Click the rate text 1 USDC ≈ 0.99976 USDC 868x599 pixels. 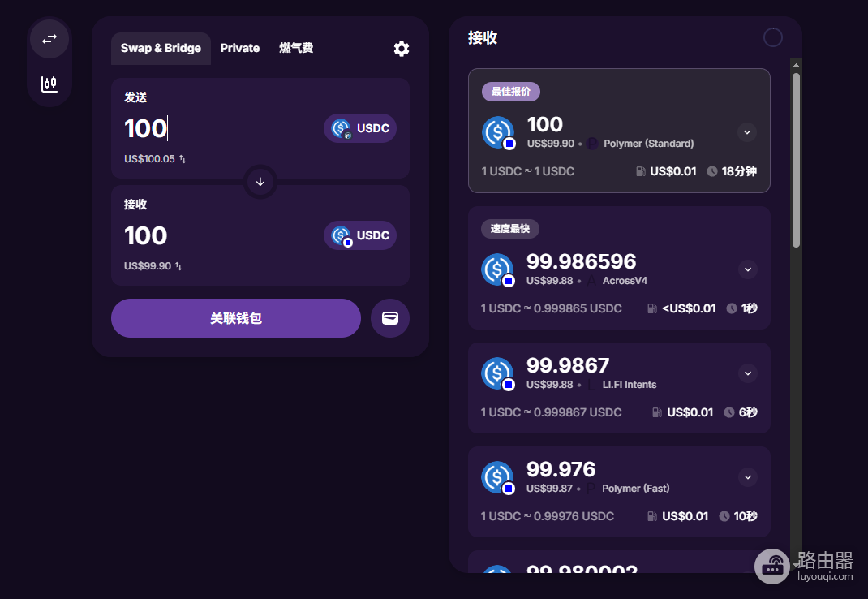click(547, 516)
